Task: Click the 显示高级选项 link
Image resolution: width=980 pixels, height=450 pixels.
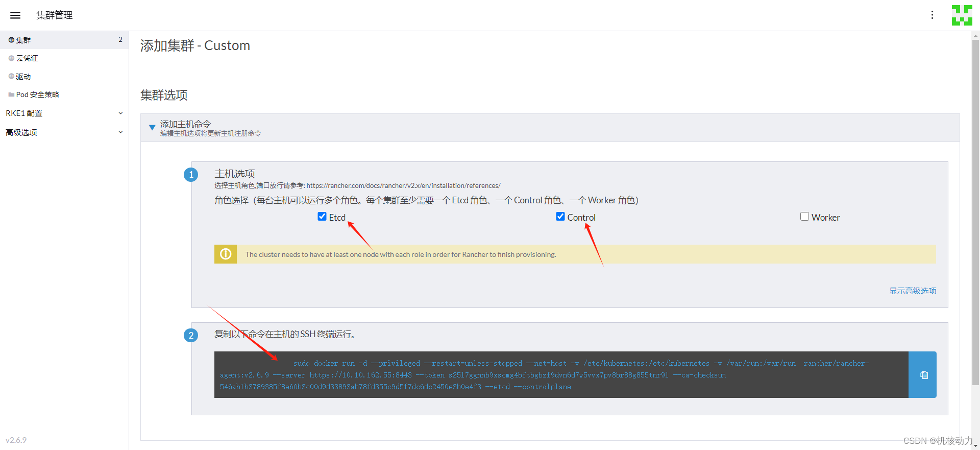Action: point(913,291)
